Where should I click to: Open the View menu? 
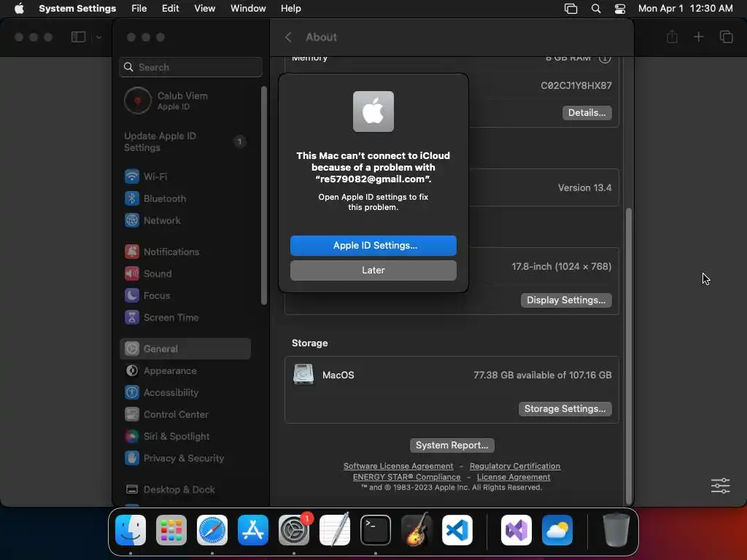205,9
